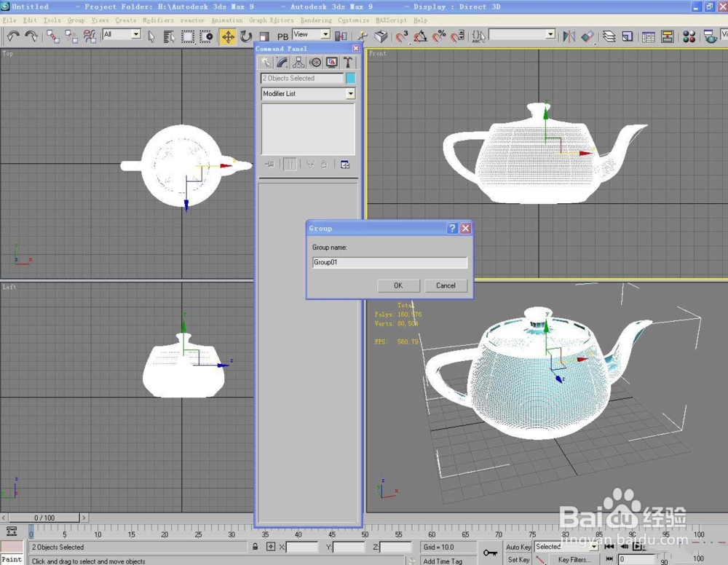The width and height of the screenshot is (728, 565).
Task: Activate the Bind to Space Warp tool
Action: (89, 36)
